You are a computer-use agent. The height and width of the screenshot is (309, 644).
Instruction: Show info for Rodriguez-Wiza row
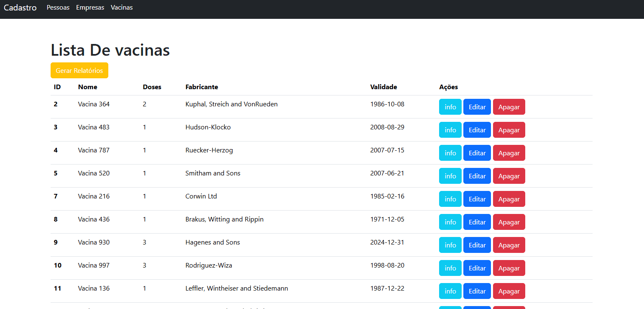pyautogui.click(x=450, y=268)
